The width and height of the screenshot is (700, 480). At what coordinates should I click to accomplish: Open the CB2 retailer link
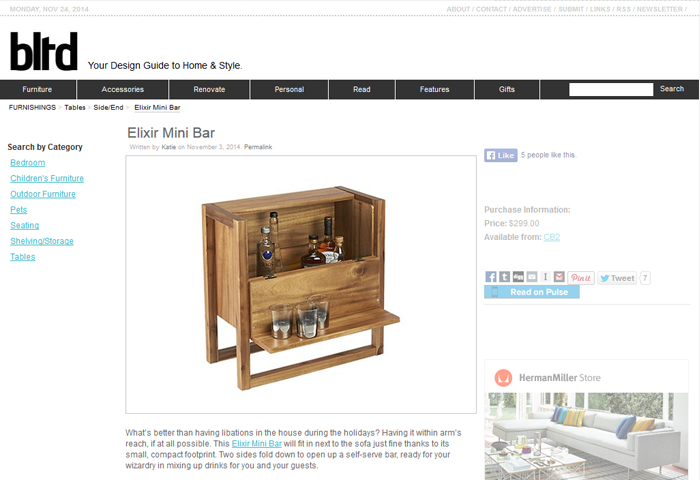click(551, 237)
